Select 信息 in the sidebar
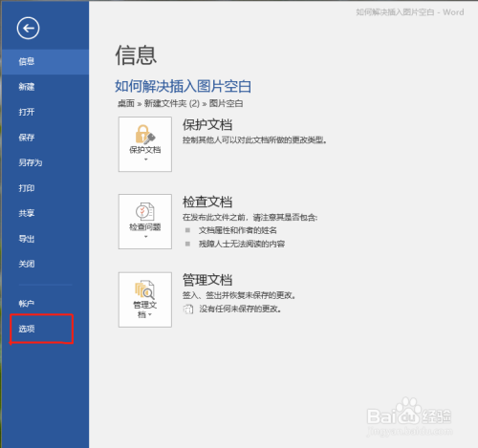Viewport: 478px width, 448px height. tap(45, 62)
